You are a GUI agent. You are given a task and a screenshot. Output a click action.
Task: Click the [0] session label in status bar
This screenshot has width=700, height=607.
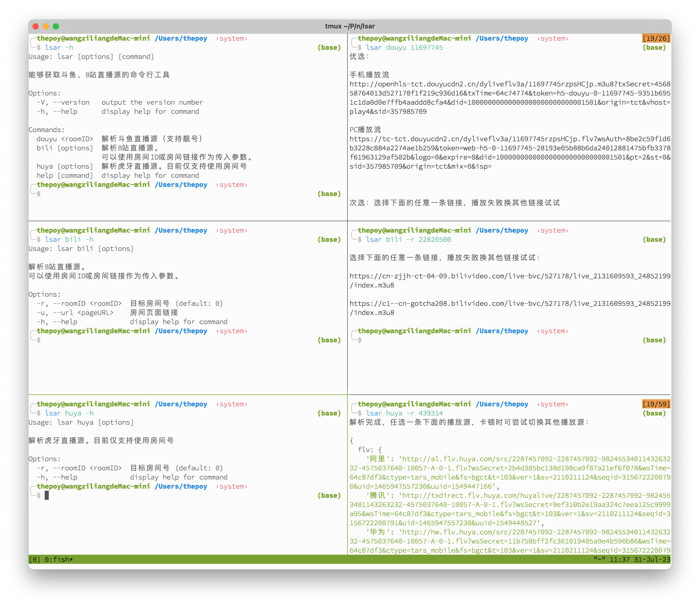[x=35, y=559]
